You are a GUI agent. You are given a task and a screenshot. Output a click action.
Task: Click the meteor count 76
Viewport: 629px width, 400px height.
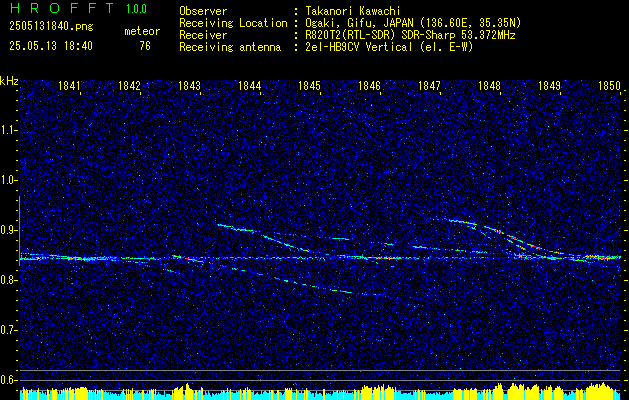pos(145,46)
